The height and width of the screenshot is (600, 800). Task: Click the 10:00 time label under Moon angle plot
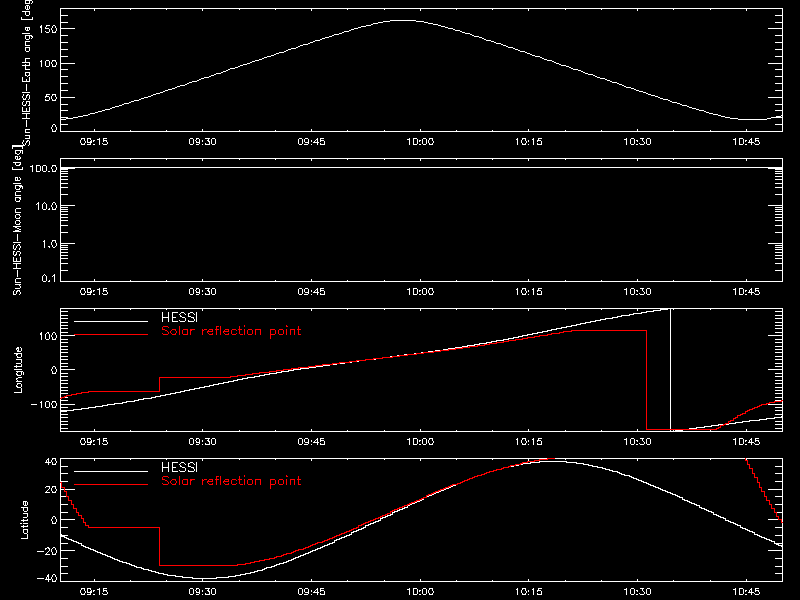[x=420, y=292]
